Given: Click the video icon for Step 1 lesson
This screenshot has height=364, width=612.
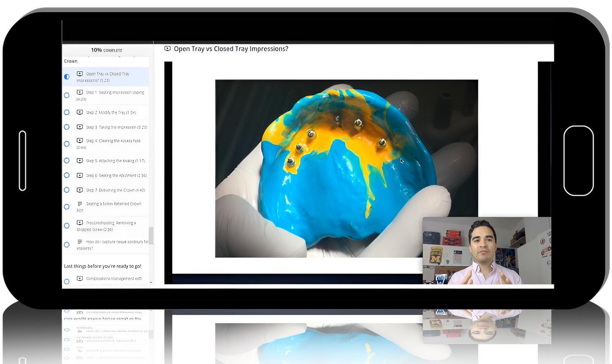Looking at the screenshot, I should 80,92.
